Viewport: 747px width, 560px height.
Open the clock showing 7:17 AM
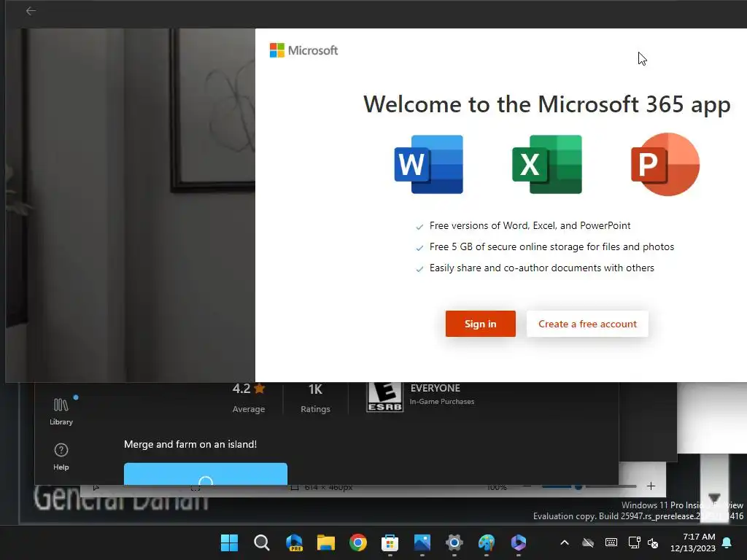pos(693,542)
